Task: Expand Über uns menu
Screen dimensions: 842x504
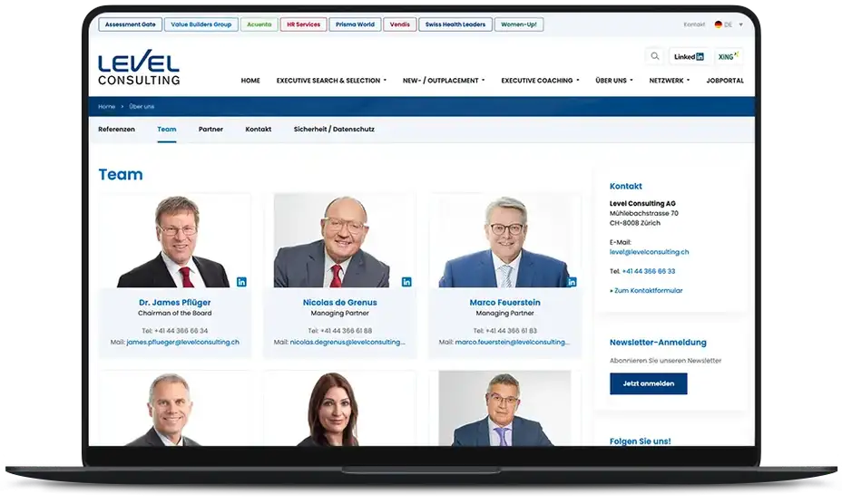Action: (x=613, y=81)
